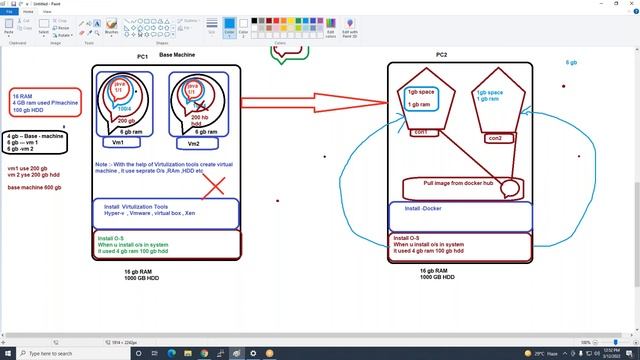Open the File menu

pyautogui.click(x=9, y=11)
